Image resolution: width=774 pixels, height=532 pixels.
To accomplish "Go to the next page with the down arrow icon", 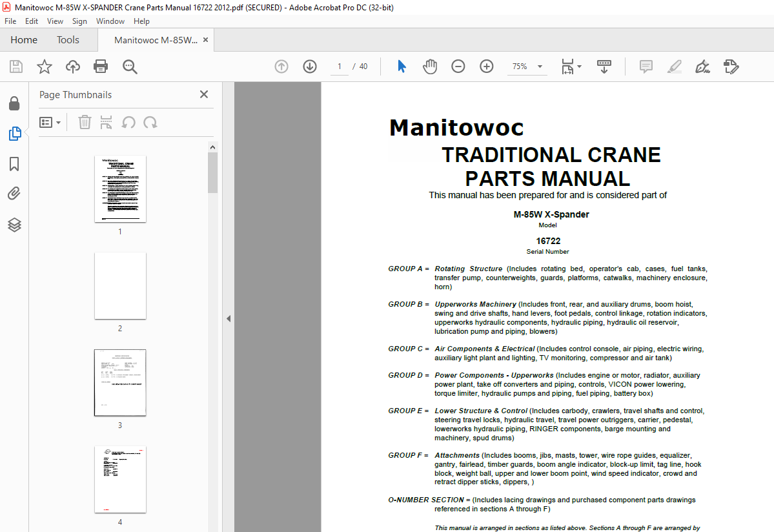I will tap(310, 66).
